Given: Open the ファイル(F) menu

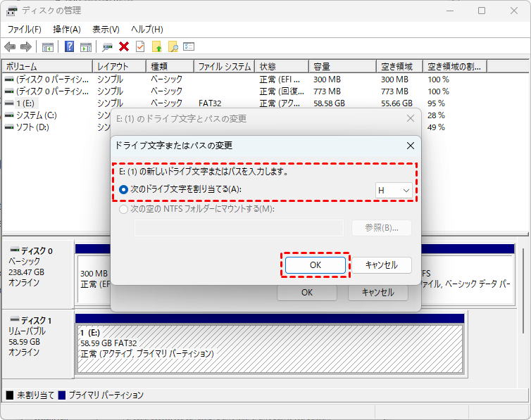Looking at the screenshot, I should point(25,30).
